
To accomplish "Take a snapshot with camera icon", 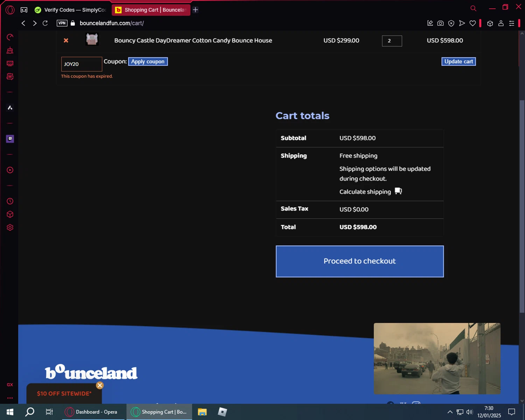I will tap(441, 23).
